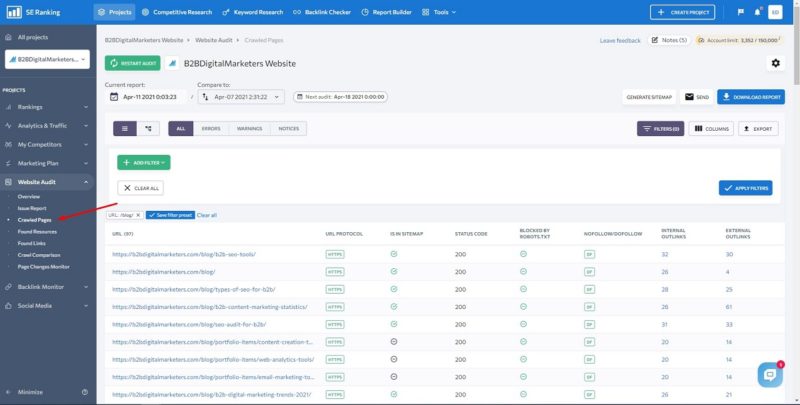Expand the Add Filter dropdown
This screenshot has width=800, height=405.
(144, 163)
